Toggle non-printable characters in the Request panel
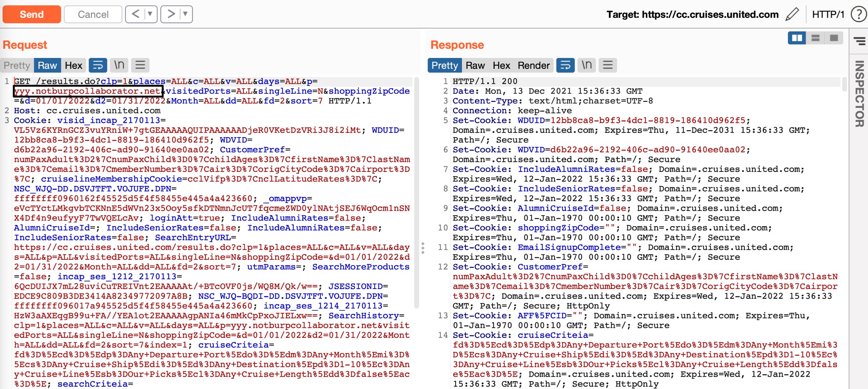Image resolution: width=868 pixels, height=389 pixels. point(119,65)
